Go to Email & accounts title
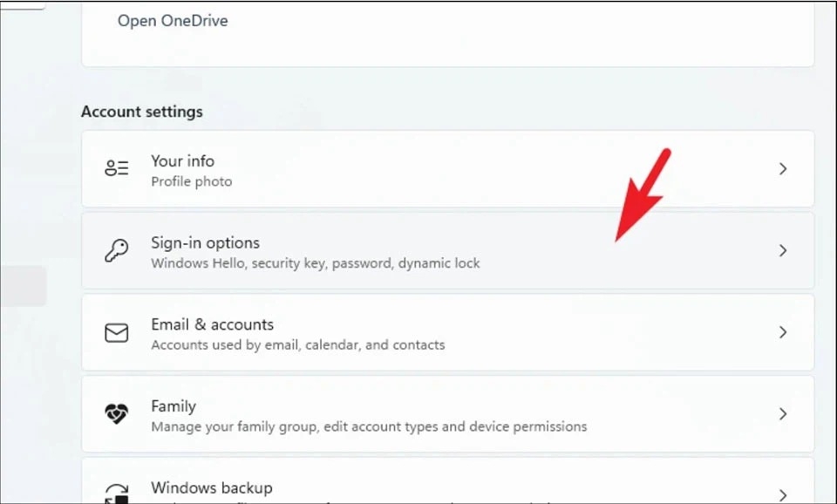This screenshot has height=504, width=837. (x=213, y=324)
